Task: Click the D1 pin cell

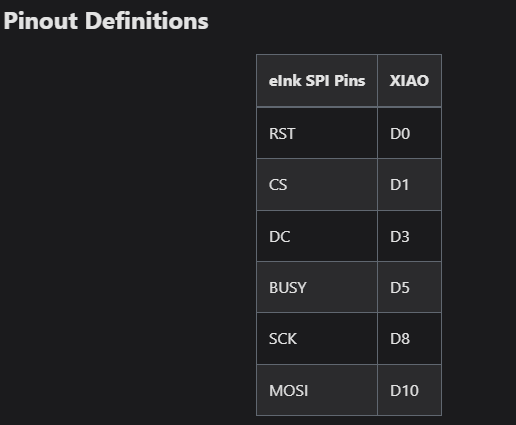Action: [x=409, y=185]
